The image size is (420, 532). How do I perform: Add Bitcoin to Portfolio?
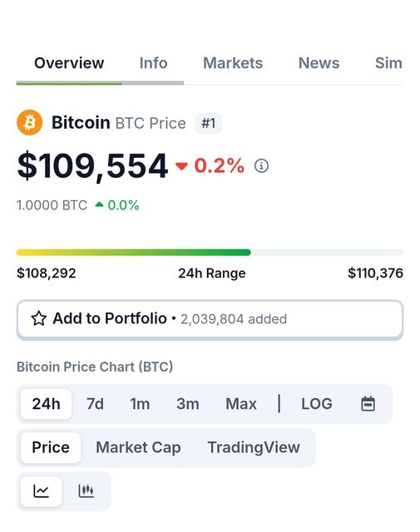210,319
